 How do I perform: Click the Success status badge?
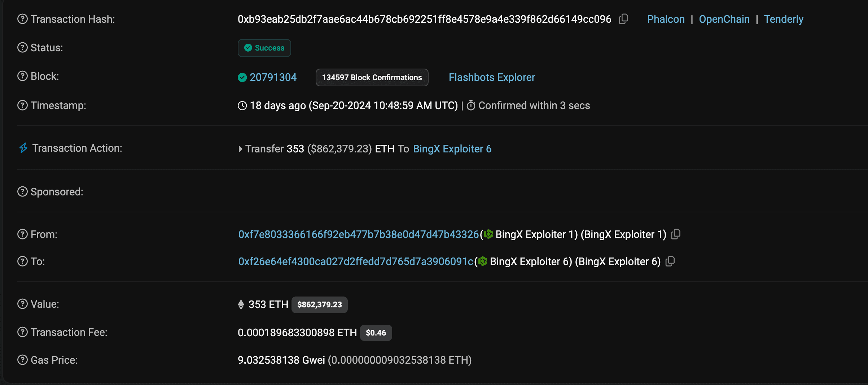point(264,48)
